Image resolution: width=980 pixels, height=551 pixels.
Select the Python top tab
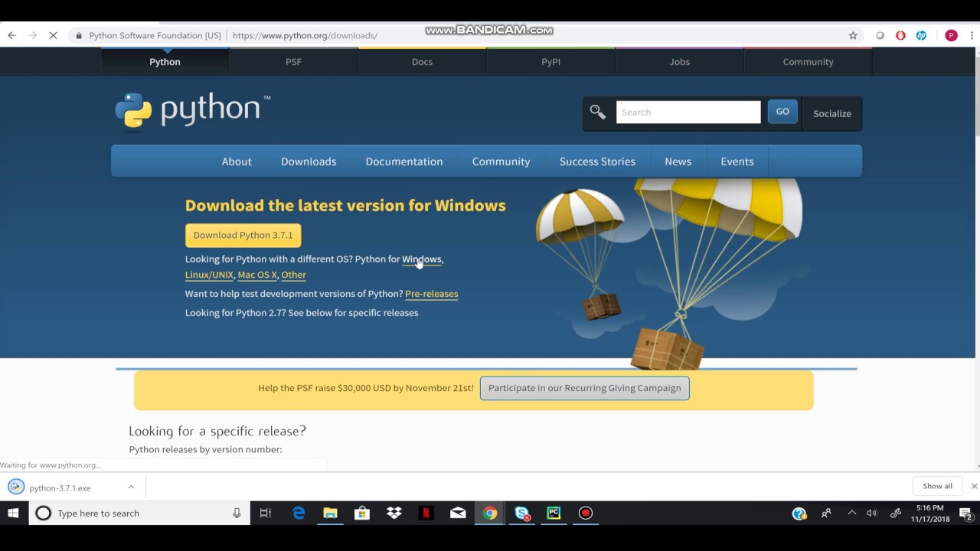click(165, 62)
